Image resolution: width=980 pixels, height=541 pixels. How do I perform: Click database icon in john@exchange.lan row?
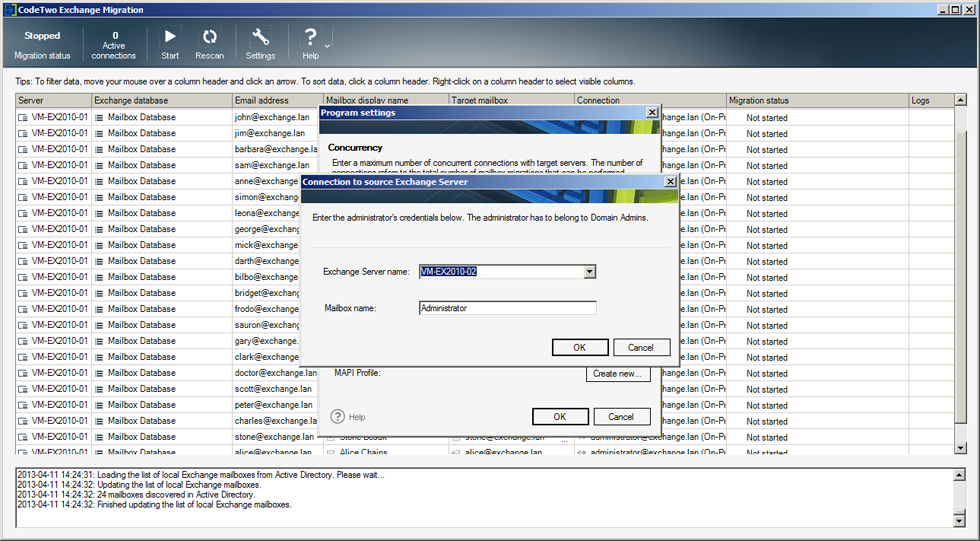[99, 117]
